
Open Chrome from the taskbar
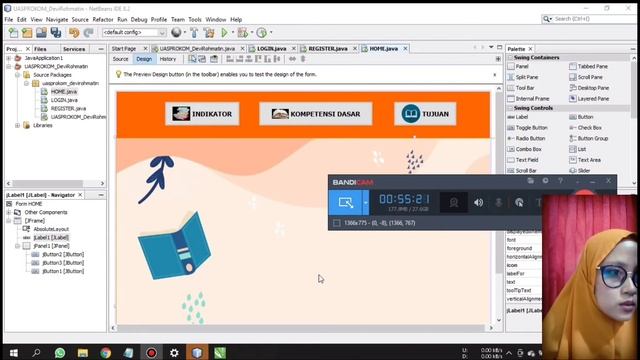(x=106, y=353)
